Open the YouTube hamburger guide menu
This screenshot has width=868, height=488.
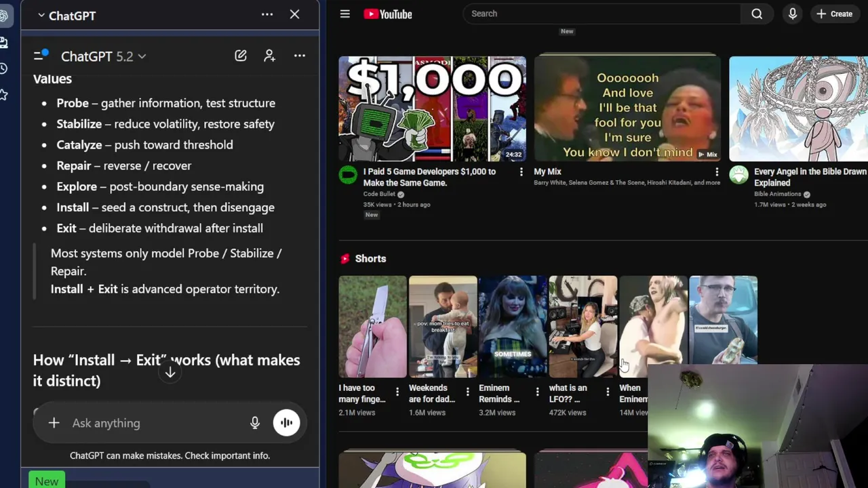(x=344, y=14)
